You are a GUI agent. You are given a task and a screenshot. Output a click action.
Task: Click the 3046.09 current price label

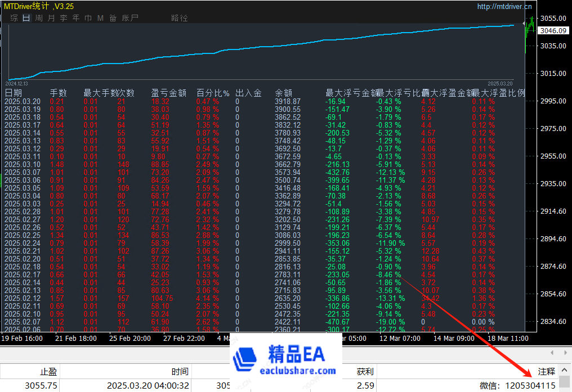(552, 30)
